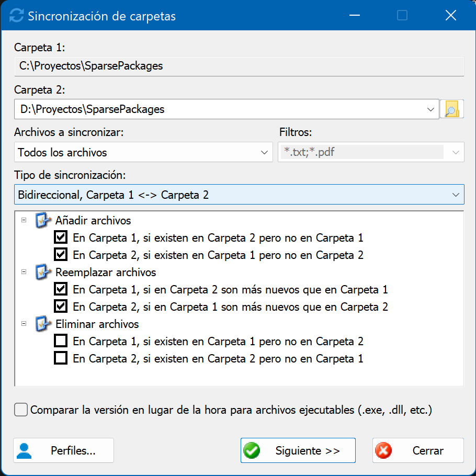Open the Archivos a sincronizar dropdown
476x476 pixels.
143,152
